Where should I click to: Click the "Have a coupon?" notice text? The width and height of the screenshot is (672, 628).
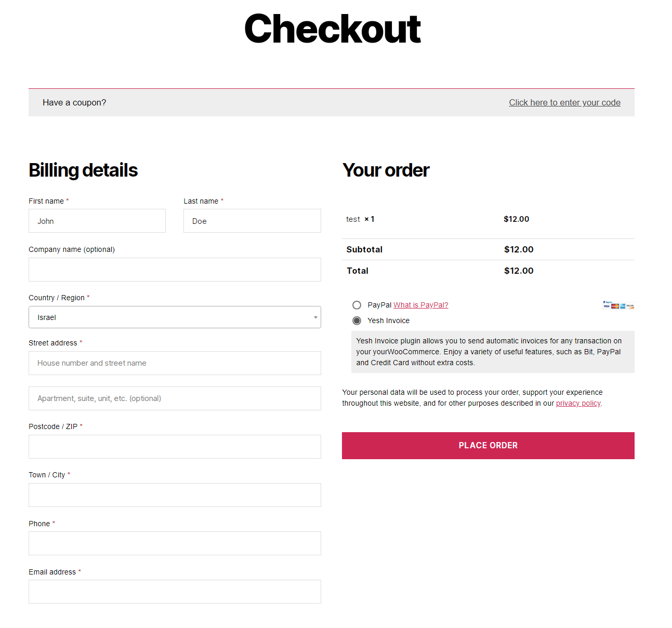coord(74,102)
